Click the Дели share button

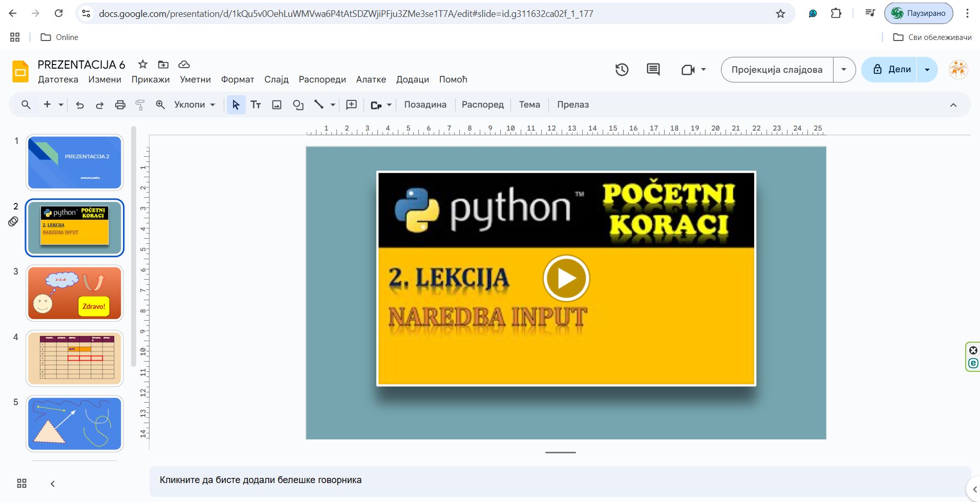point(892,70)
